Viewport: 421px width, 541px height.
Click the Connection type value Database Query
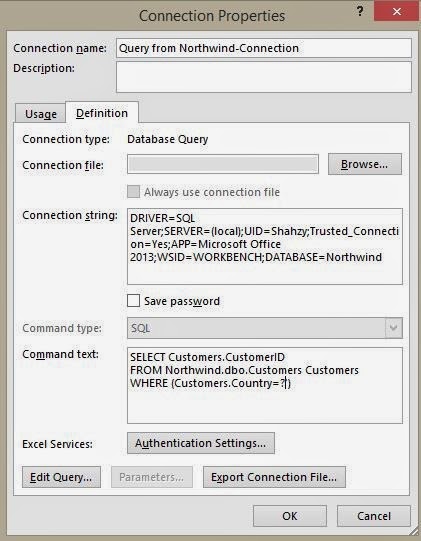pyautogui.click(x=168, y=139)
